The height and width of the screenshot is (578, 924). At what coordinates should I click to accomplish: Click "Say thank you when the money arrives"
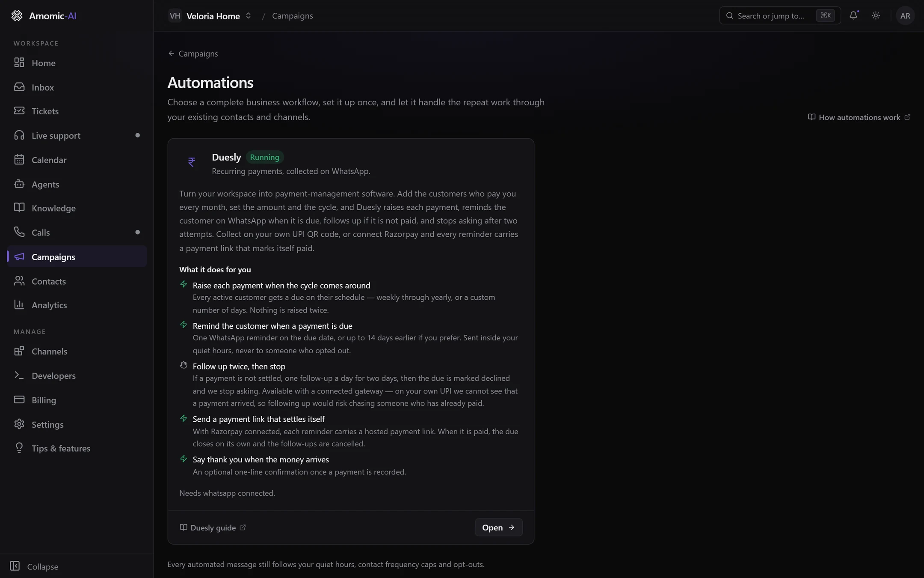(x=261, y=459)
